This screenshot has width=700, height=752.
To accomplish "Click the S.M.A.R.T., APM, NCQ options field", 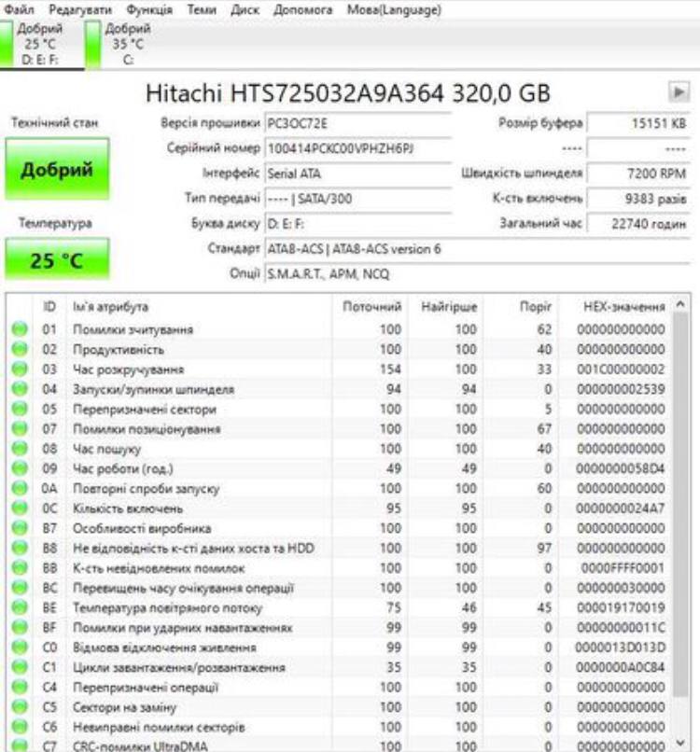I will pyautogui.click(x=477, y=274).
